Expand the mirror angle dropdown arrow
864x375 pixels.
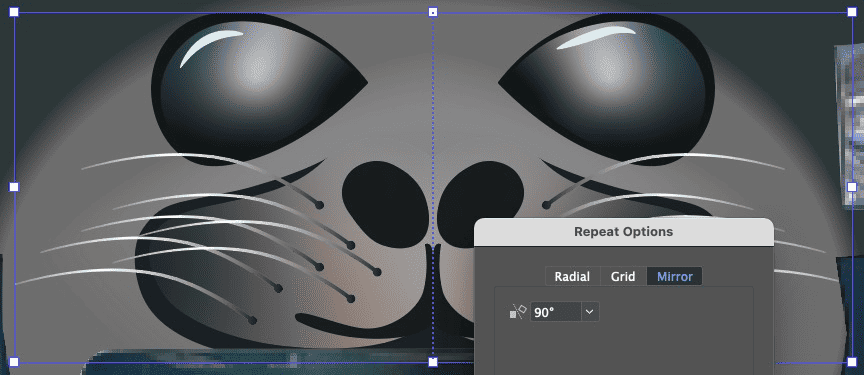click(x=590, y=312)
